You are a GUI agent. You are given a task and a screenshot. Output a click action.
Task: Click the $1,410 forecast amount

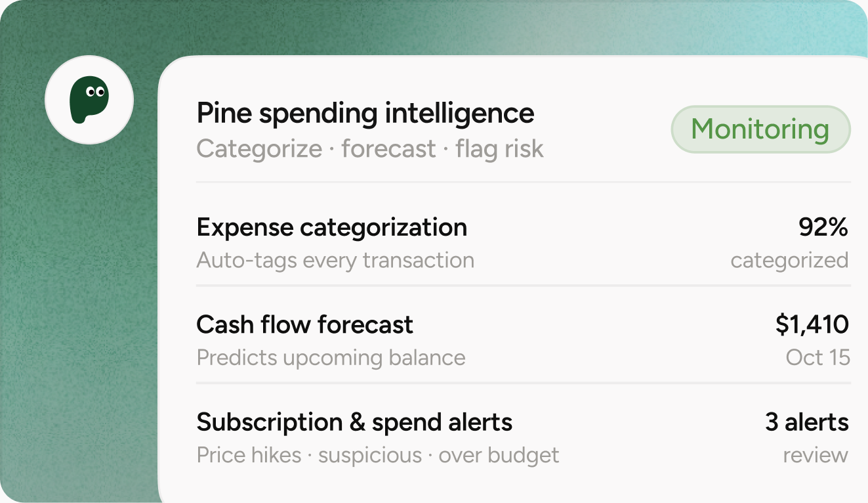tap(812, 324)
